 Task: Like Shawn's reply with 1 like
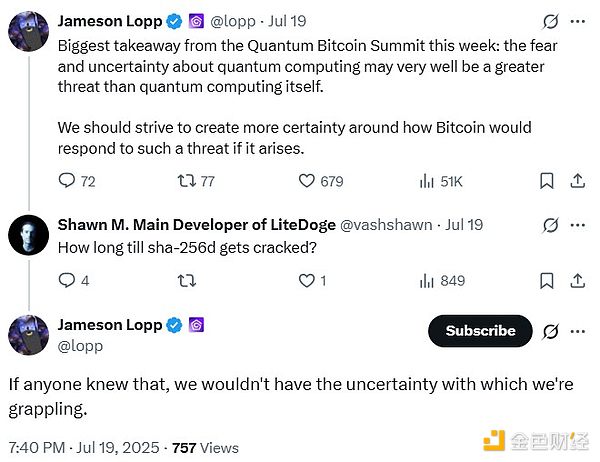point(308,281)
